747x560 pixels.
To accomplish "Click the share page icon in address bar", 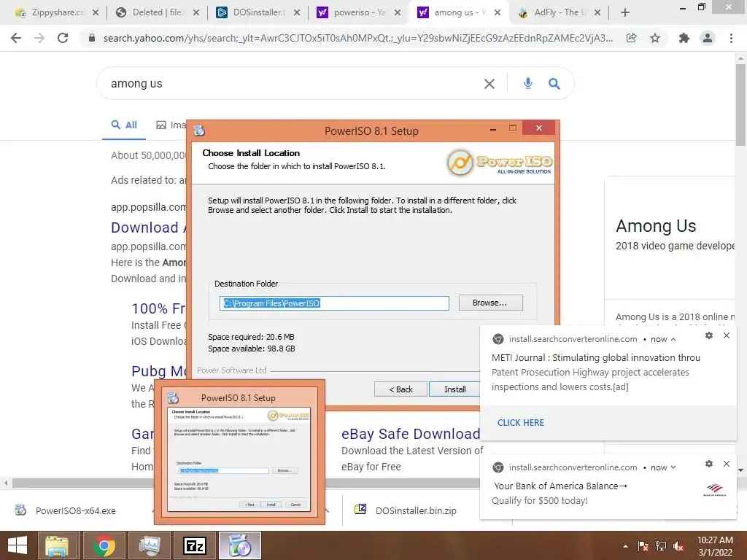I will coord(632,38).
